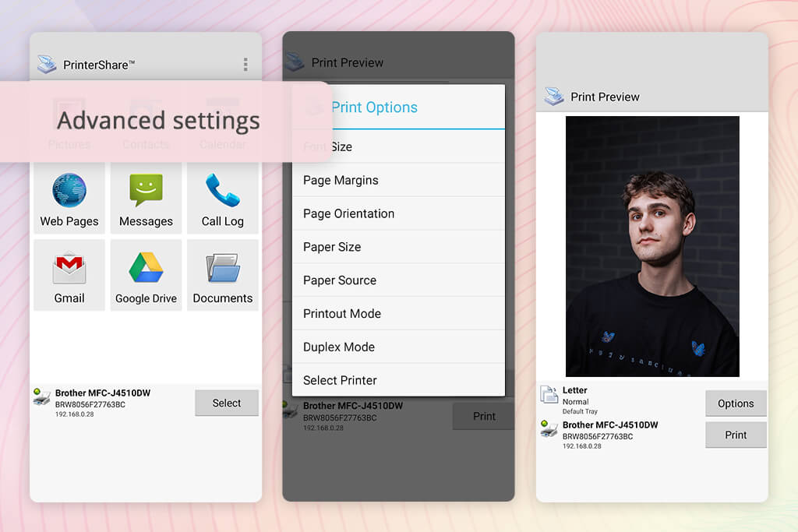The height and width of the screenshot is (532, 798).
Task: Click printer logo in middle Print Preview header
Action: [295, 62]
